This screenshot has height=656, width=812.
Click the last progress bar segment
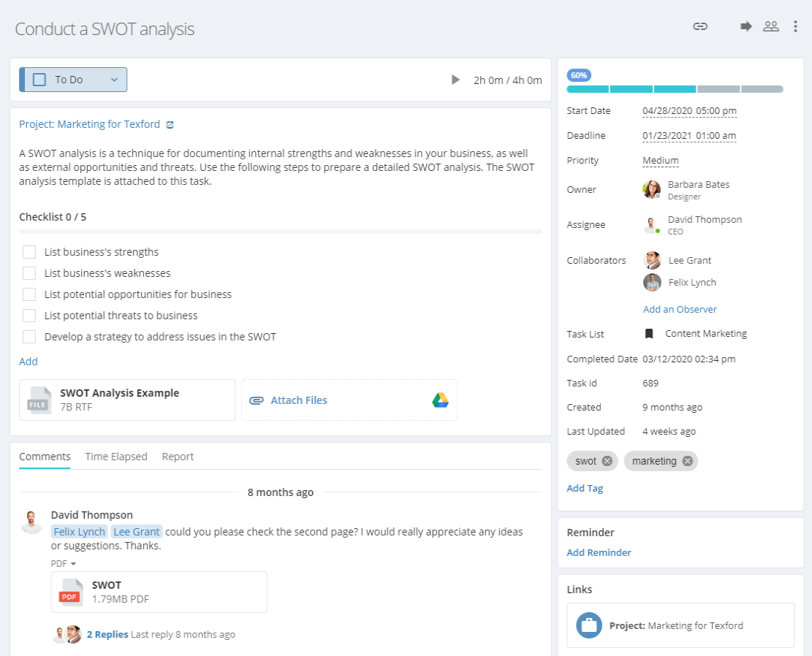tap(762, 89)
